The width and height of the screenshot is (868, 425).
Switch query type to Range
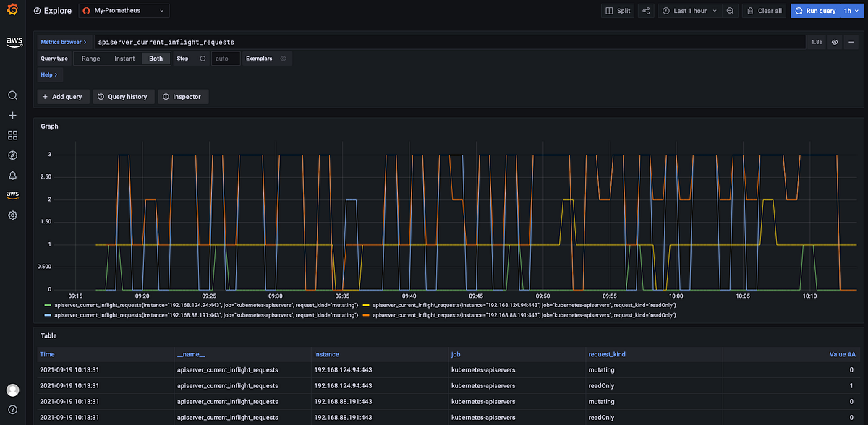[x=90, y=59]
